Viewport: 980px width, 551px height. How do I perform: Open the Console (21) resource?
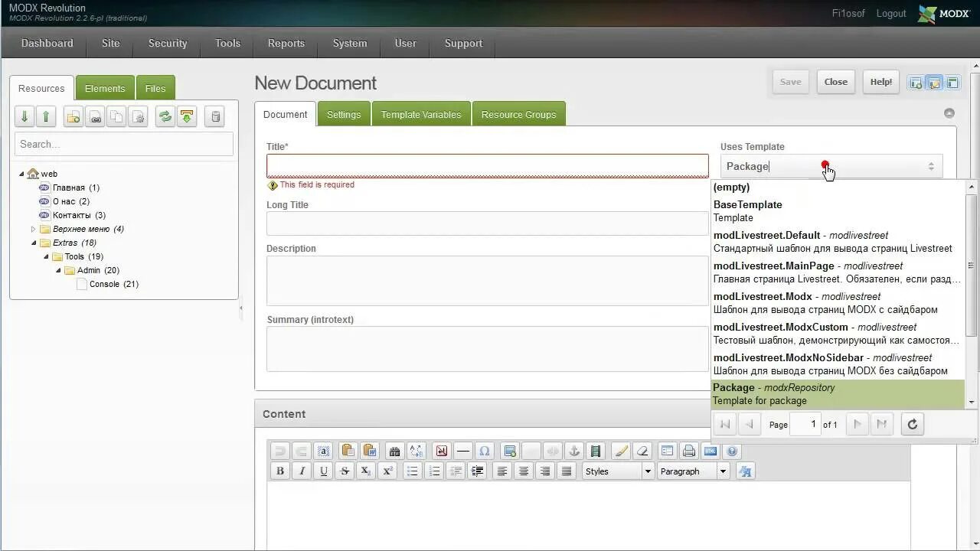pos(114,284)
